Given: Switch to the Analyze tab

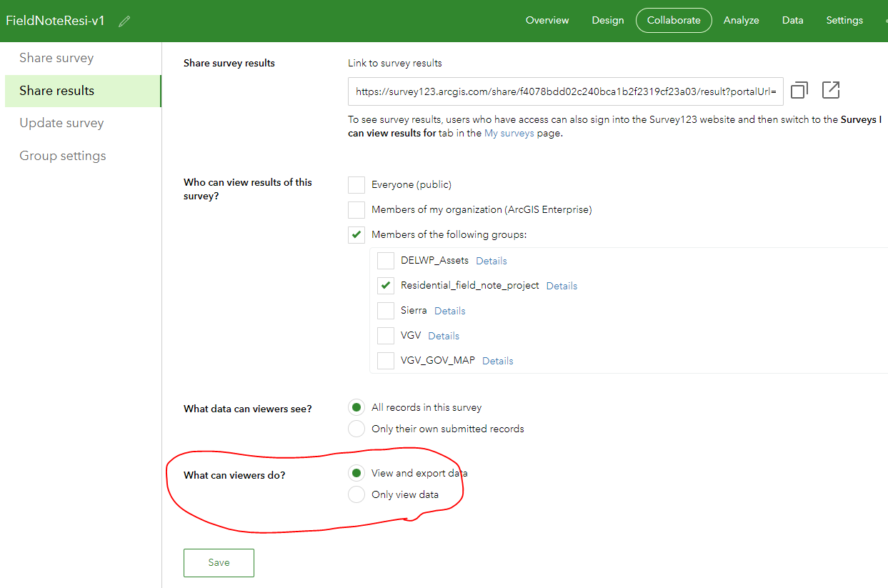Looking at the screenshot, I should click(741, 20).
